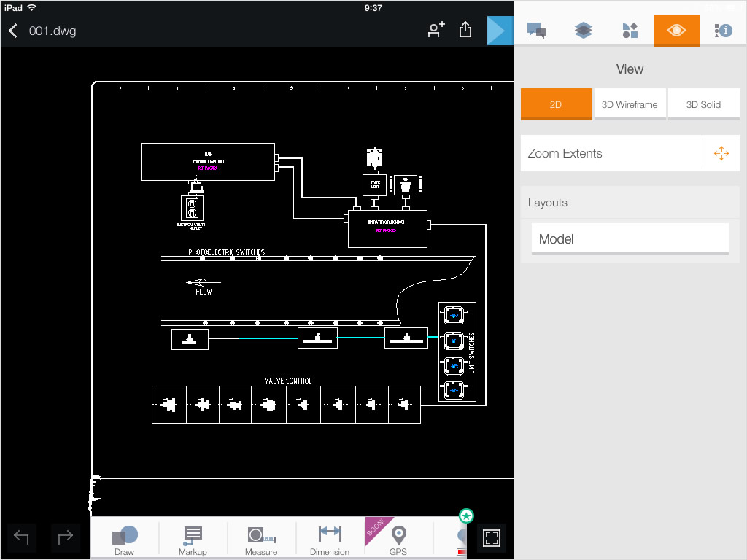Go back using the arrow beside 001.dwg

pyautogui.click(x=13, y=31)
